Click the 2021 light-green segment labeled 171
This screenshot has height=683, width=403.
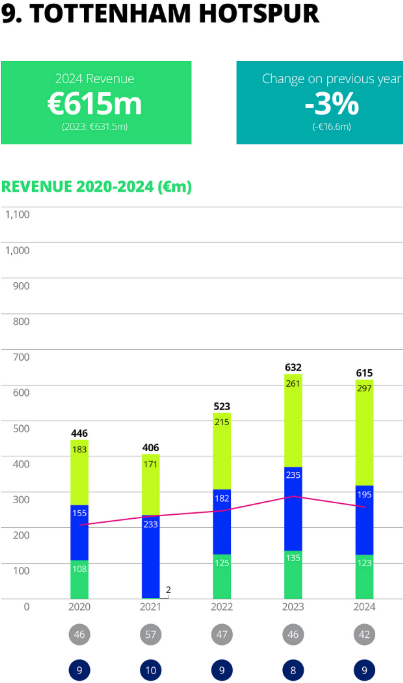(151, 485)
